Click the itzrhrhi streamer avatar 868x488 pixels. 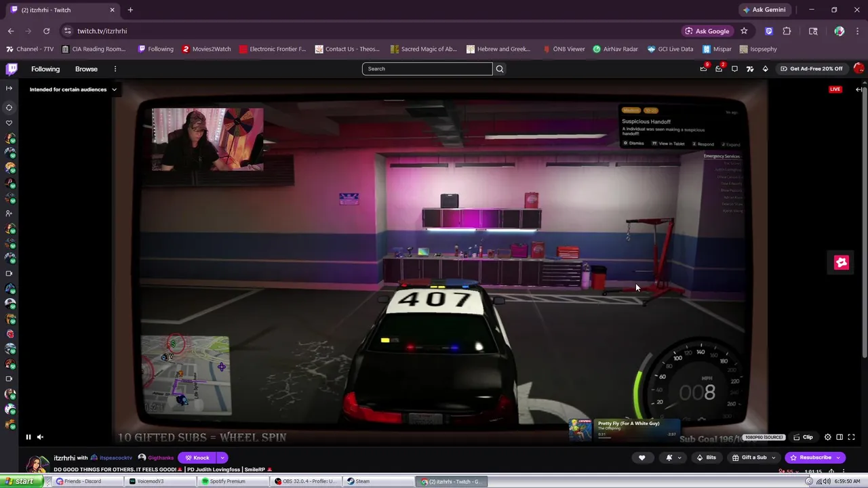click(37, 465)
